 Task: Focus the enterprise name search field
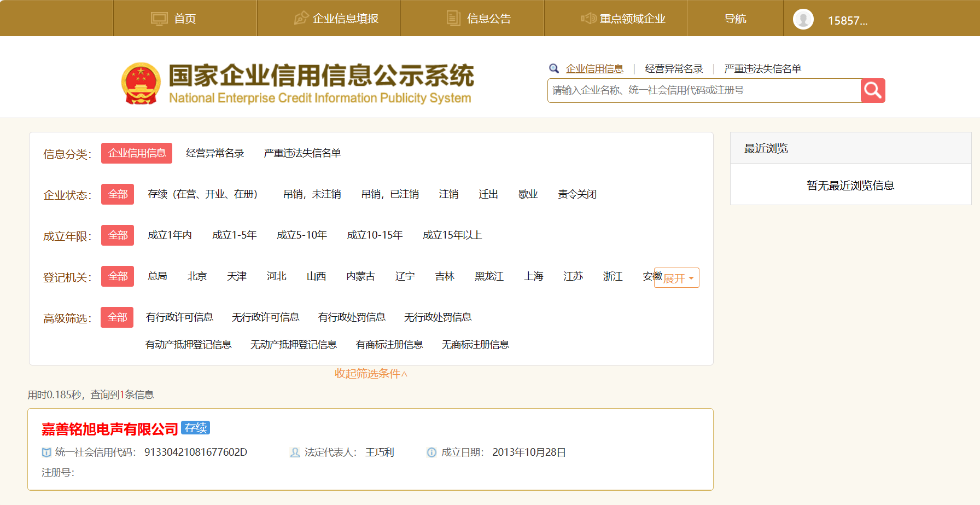click(x=704, y=90)
